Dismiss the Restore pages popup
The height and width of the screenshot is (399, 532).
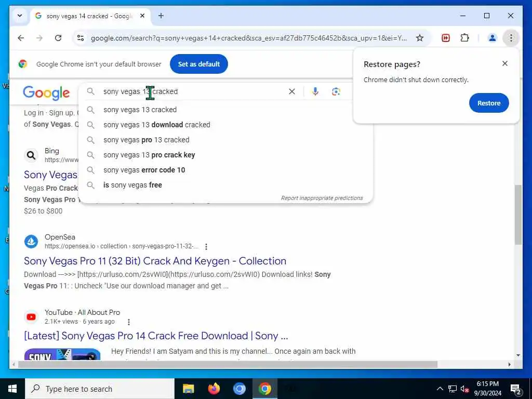point(505,63)
